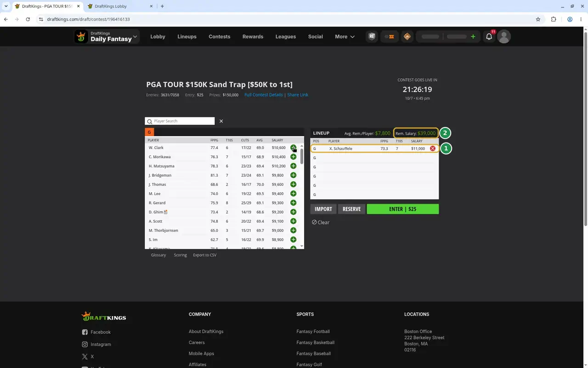Switch to the DraftKings Lobby browser tab

[x=120, y=6]
